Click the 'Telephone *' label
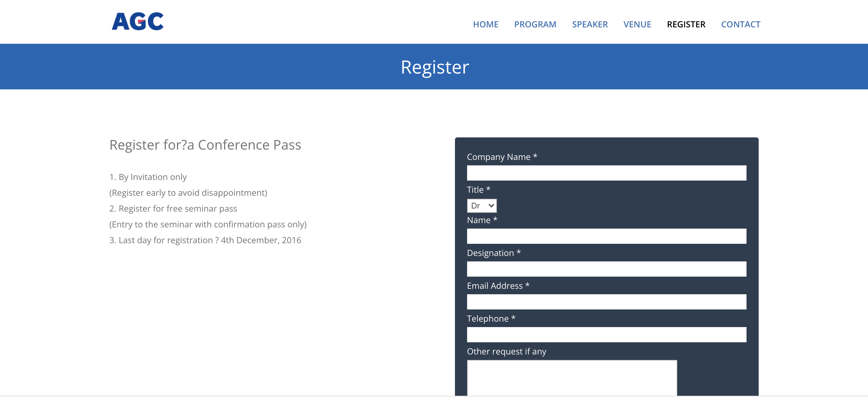The image size is (868, 397). [x=491, y=318]
